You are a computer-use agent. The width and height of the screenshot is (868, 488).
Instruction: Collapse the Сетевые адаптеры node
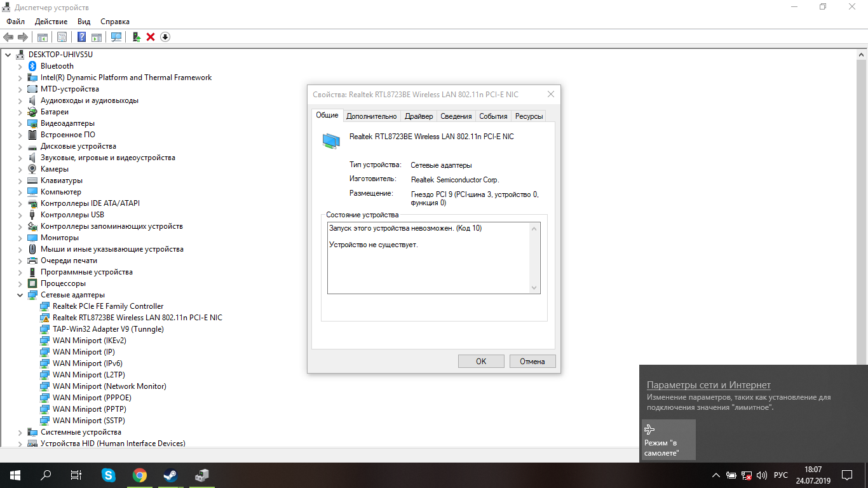click(x=20, y=295)
